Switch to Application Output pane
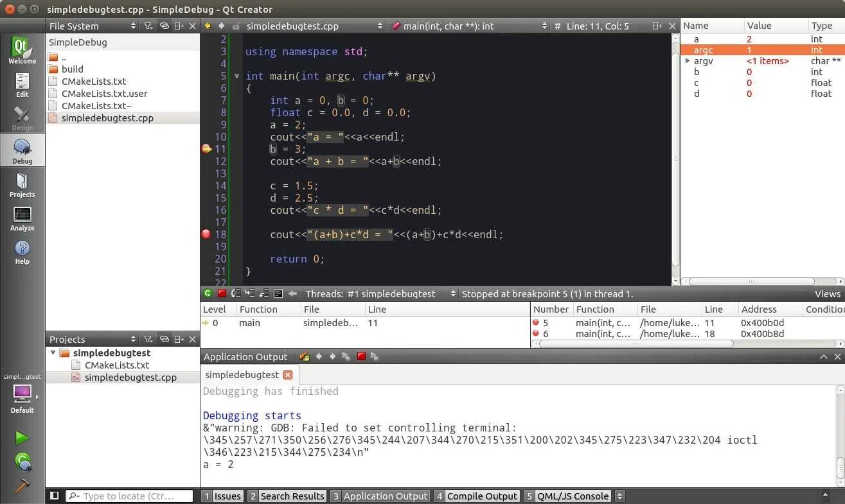This screenshot has height=504, width=845. (380, 496)
